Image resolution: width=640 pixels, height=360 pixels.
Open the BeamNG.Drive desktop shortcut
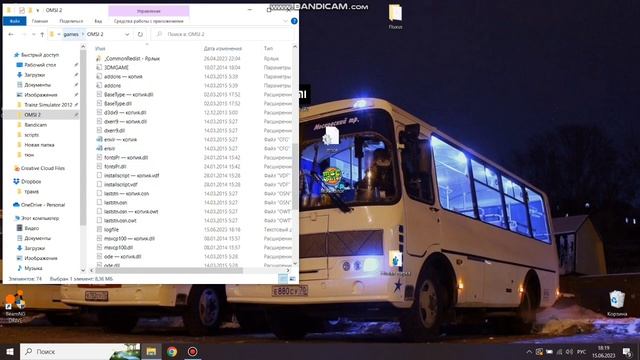tap(15, 306)
